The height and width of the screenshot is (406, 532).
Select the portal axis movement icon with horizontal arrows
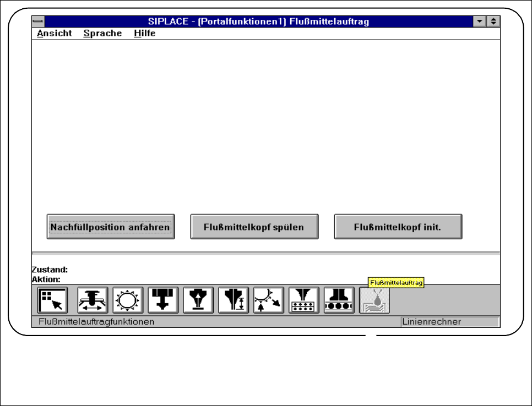(x=93, y=300)
